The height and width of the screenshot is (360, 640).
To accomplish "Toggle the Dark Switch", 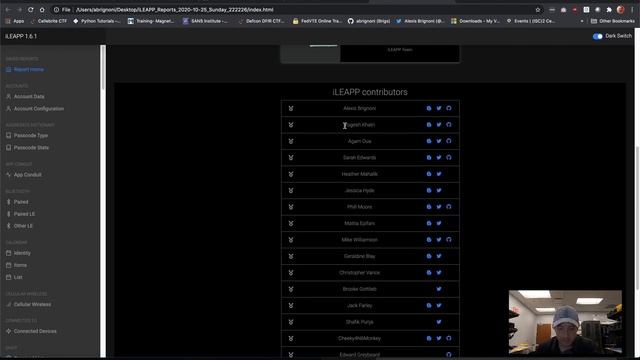I will click(598, 36).
